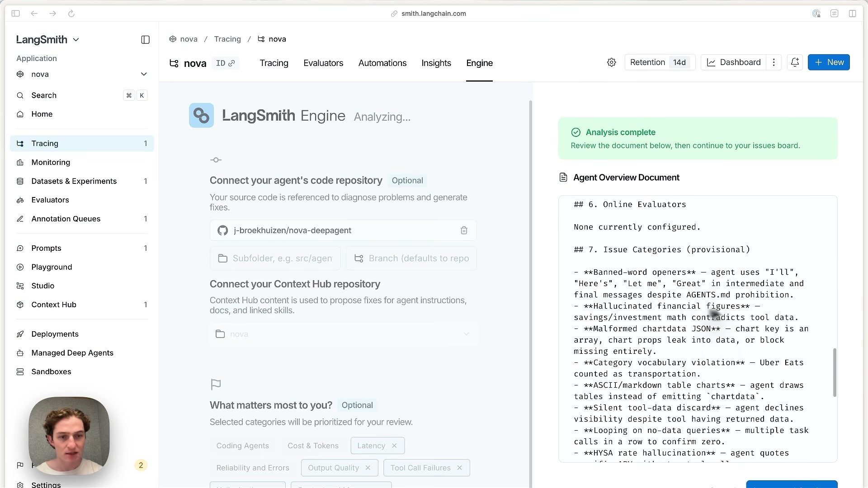
Task: Select the Coding Agents category chip
Action: pyautogui.click(x=243, y=446)
